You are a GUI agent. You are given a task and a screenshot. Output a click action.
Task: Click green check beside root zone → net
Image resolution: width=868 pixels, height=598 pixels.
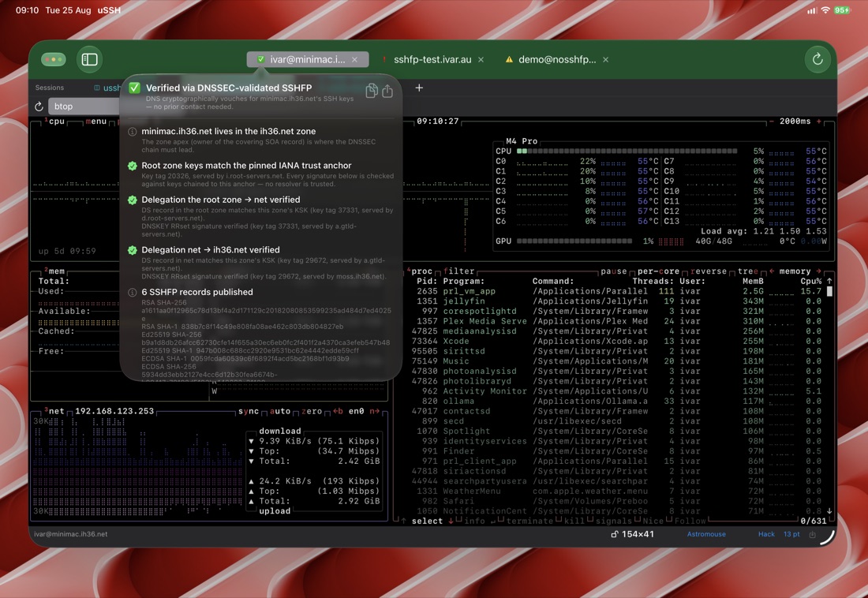(x=133, y=200)
